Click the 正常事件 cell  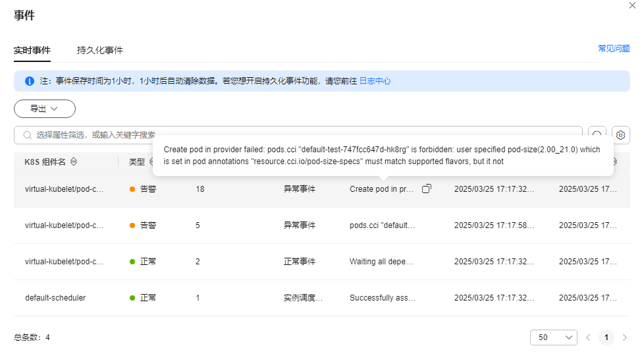(x=300, y=262)
